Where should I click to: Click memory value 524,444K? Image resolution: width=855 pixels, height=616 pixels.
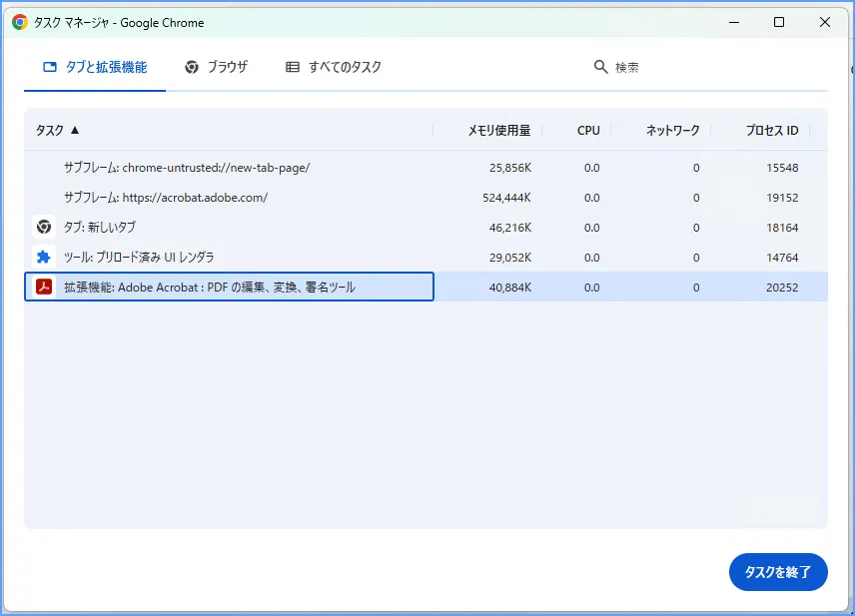pos(506,198)
